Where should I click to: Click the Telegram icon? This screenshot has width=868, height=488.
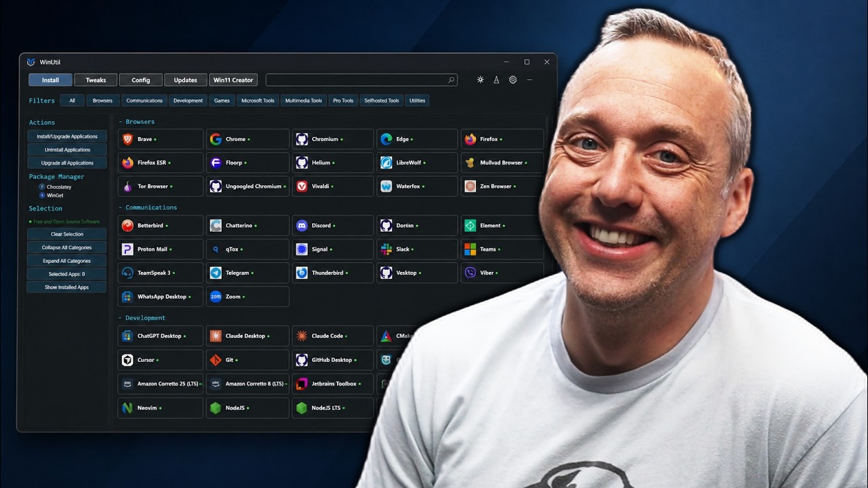click(x=216, y=273)
